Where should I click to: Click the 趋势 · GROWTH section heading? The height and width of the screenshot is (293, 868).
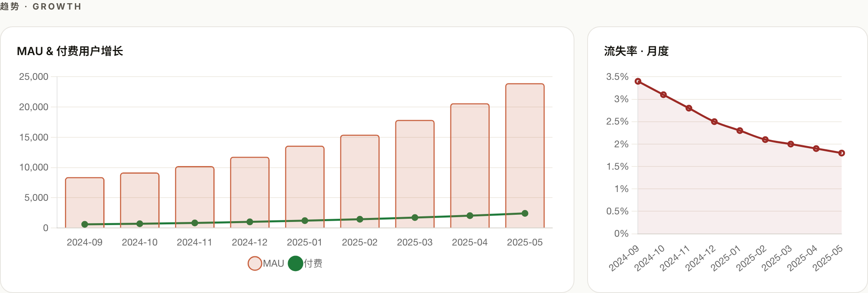pos(41,6)
